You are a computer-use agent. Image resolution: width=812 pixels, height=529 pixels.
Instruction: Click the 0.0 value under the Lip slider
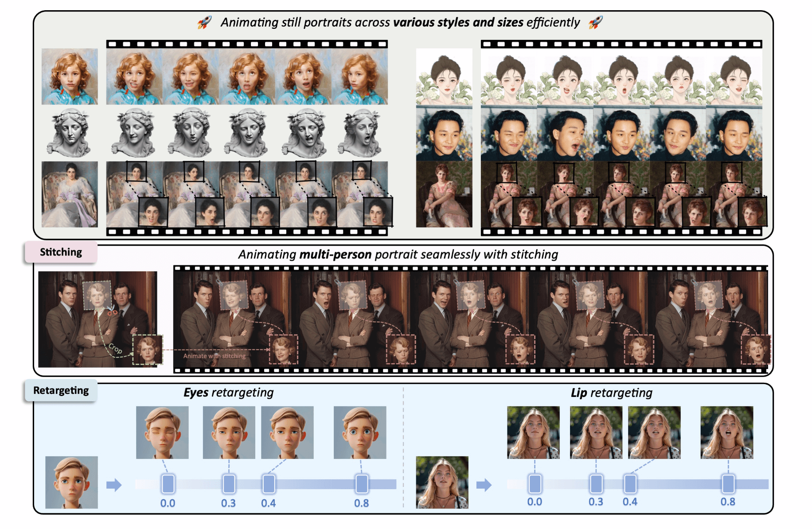point(535,502)
